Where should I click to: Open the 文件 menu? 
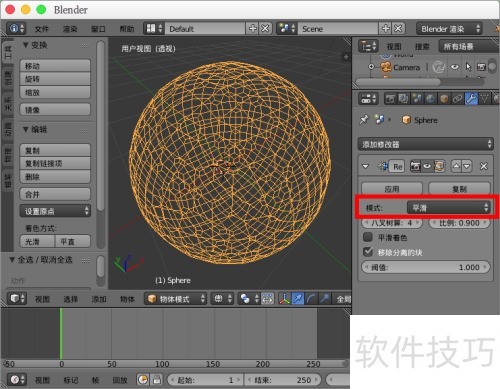(42, 29)
